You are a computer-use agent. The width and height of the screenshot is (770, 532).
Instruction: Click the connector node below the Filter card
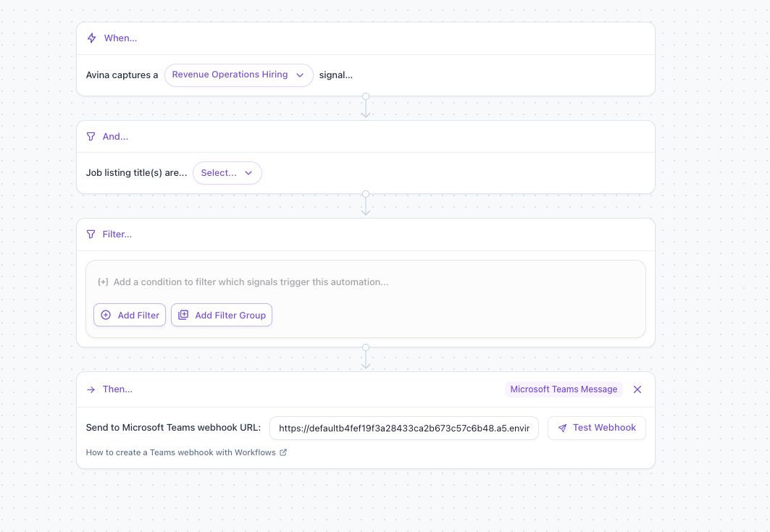[366, 347]
